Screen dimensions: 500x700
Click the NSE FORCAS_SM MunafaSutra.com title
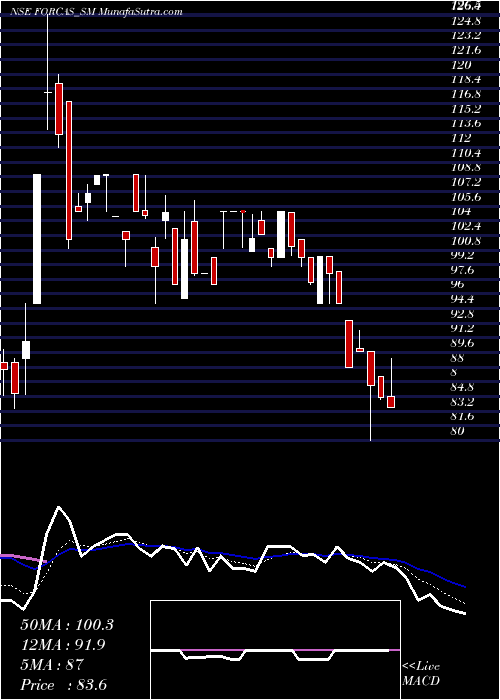pos(96,12)
